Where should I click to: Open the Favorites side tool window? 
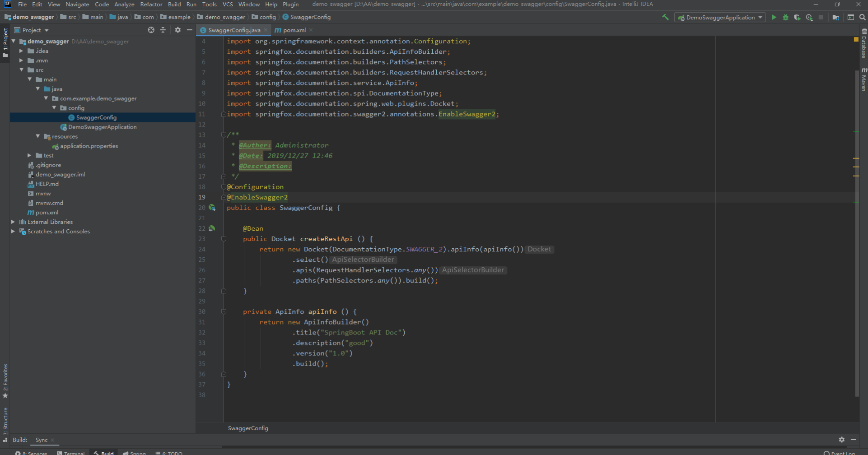pos(5,381)
